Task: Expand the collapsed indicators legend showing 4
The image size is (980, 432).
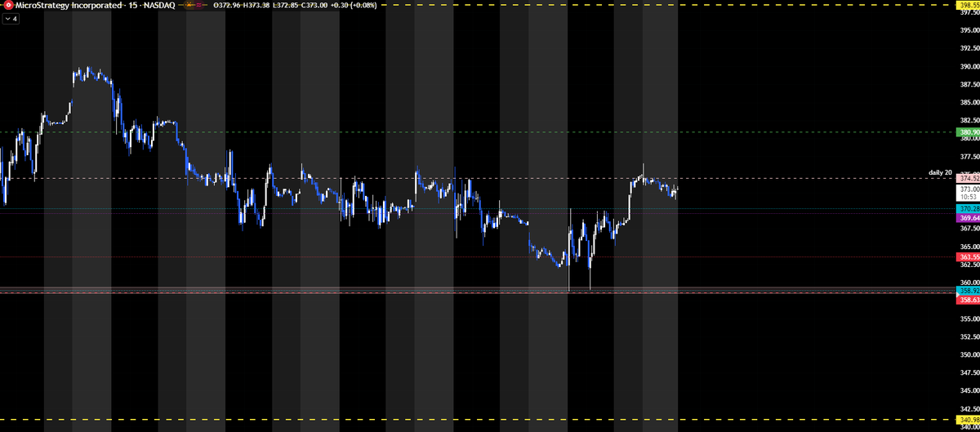Action: (x=11, y=19)
